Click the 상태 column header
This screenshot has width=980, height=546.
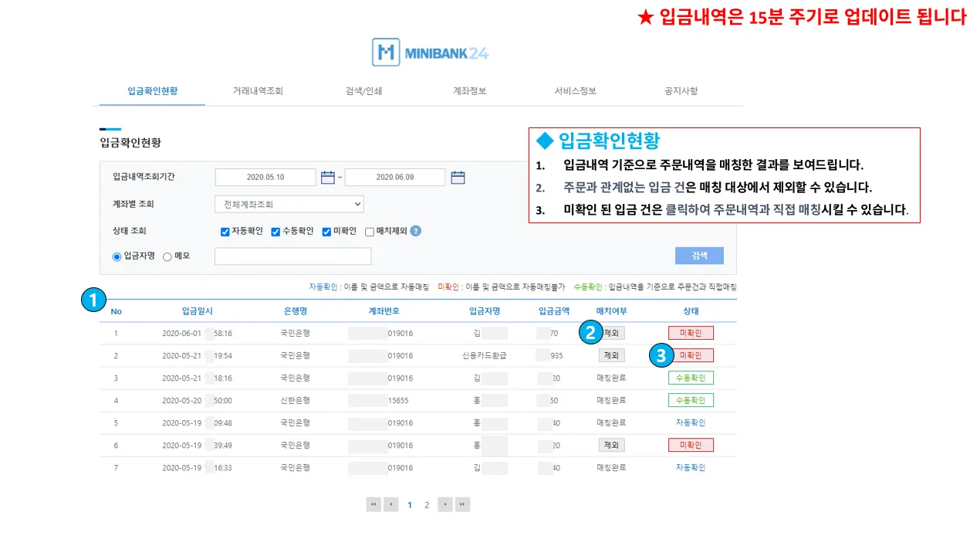[x=691, y=311]
